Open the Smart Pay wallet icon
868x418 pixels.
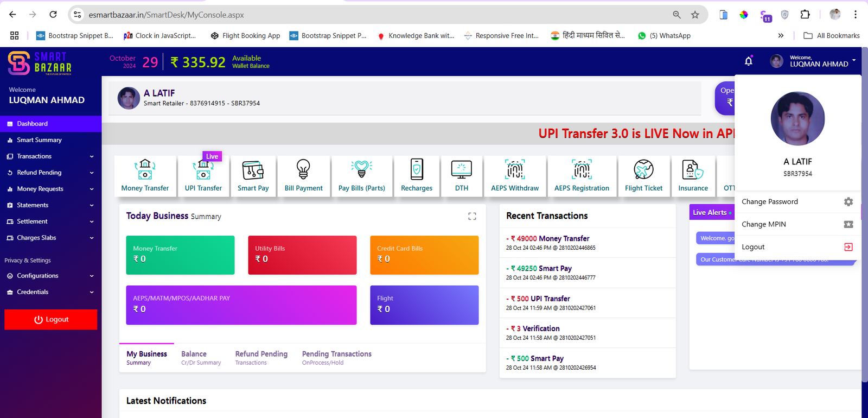[253, 170]
